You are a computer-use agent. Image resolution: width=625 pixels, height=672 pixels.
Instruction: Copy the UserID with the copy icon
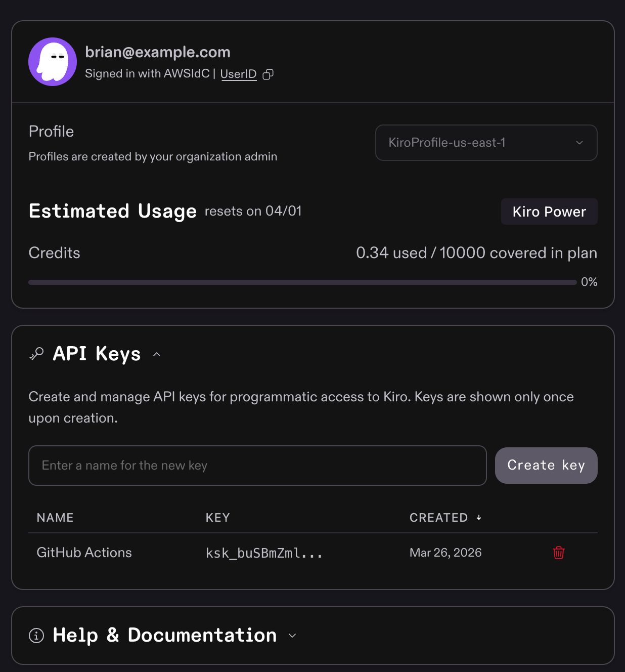point(268,74)
